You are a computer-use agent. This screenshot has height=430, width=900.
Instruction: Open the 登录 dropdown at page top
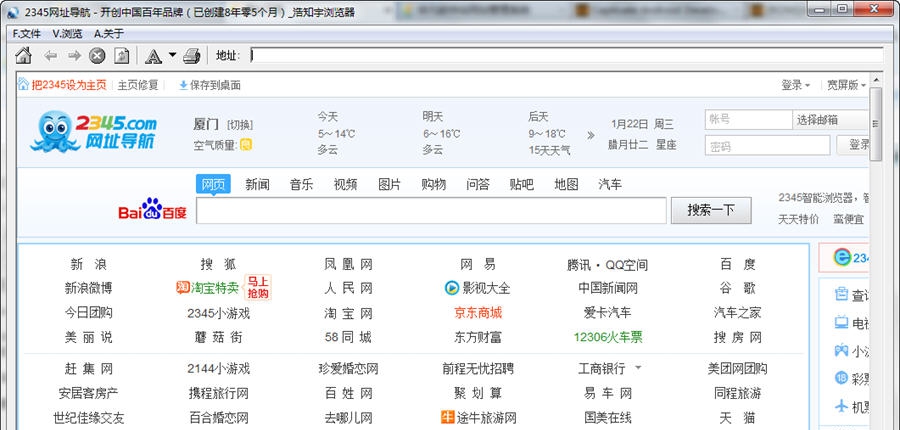(x=796, y=85)
